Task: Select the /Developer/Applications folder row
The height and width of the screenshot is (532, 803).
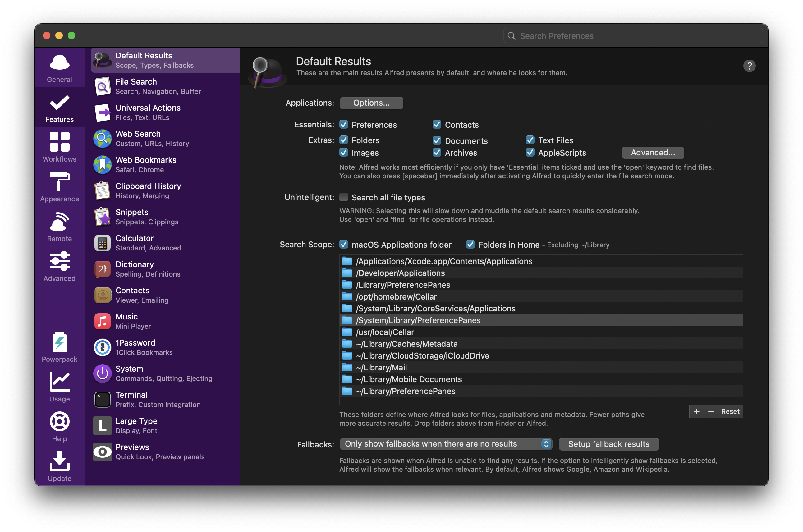Action: coord(541,273)
